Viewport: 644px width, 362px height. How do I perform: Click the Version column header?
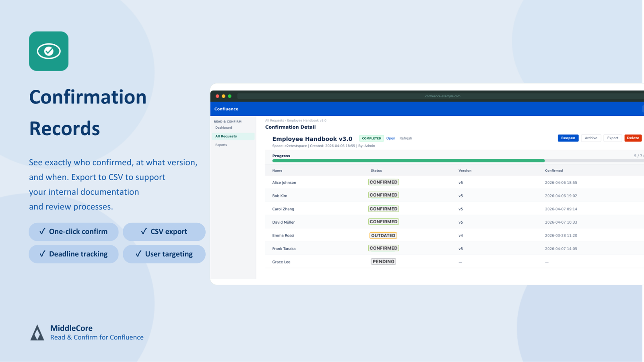click(465, 171)
